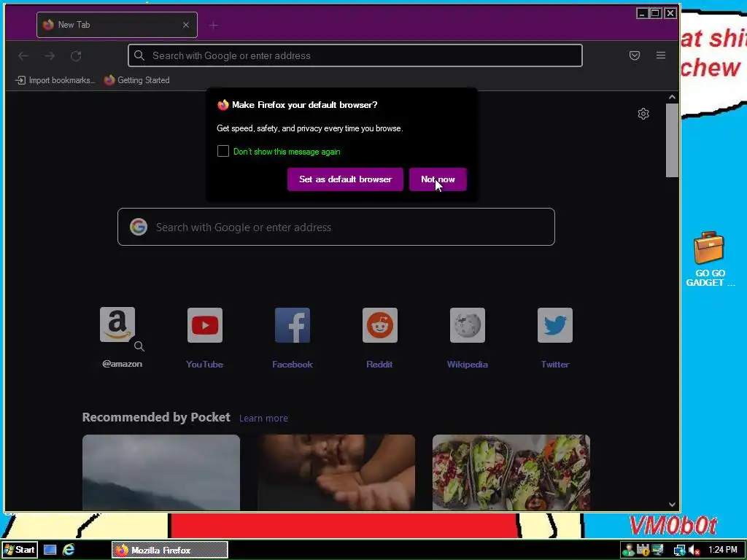Click Learn more link beside Pocket
This screenshot has width=747, height=560.
coord(263,418)
